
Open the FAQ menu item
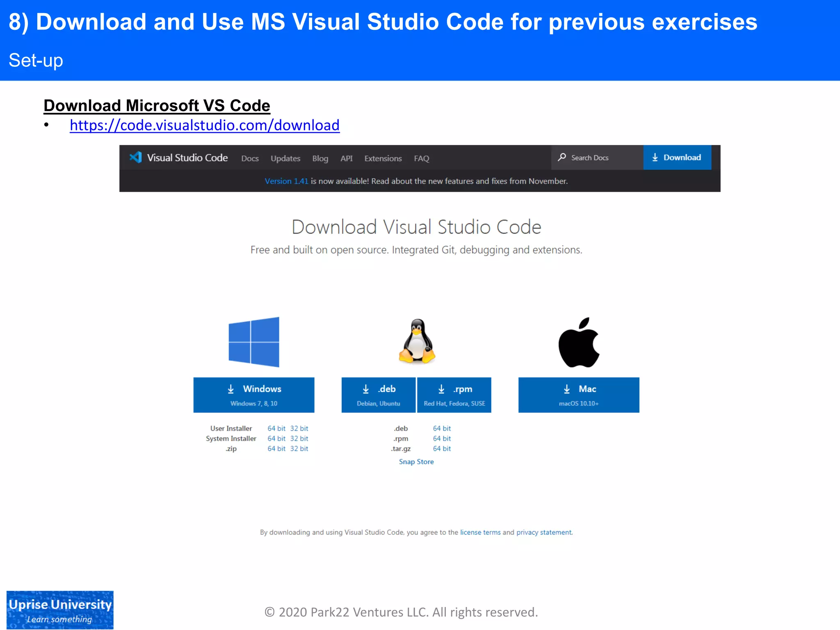click(421, 158)
